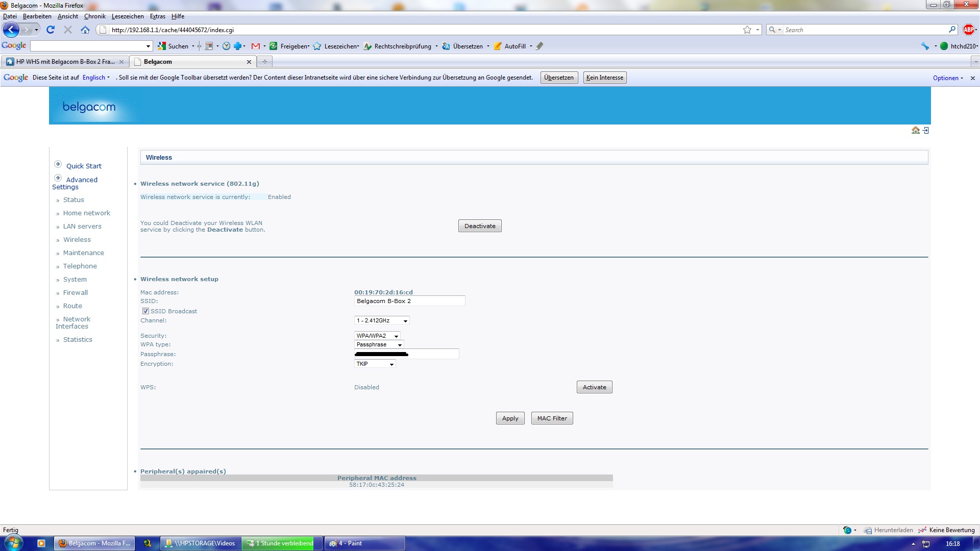The width and height of the screenshot is (980, 551).
Task: Open the WPA type Passphrase dropdown
Action: point(379,344)
